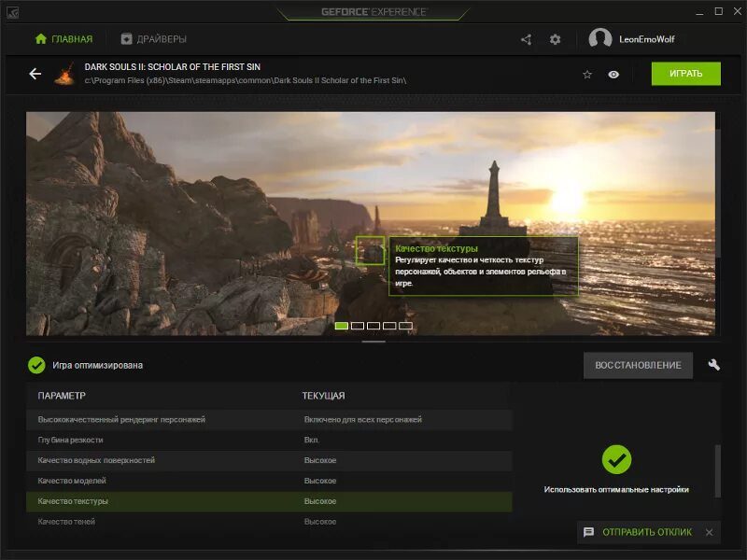Select Качество водных поверхностей row
The width and height of the screenshot is (747, 560).
(269, 460)
